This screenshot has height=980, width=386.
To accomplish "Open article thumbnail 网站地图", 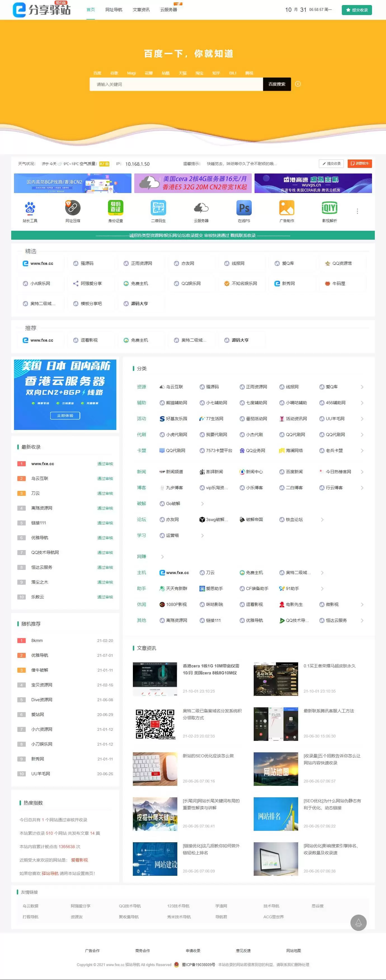I will [276, 769].
